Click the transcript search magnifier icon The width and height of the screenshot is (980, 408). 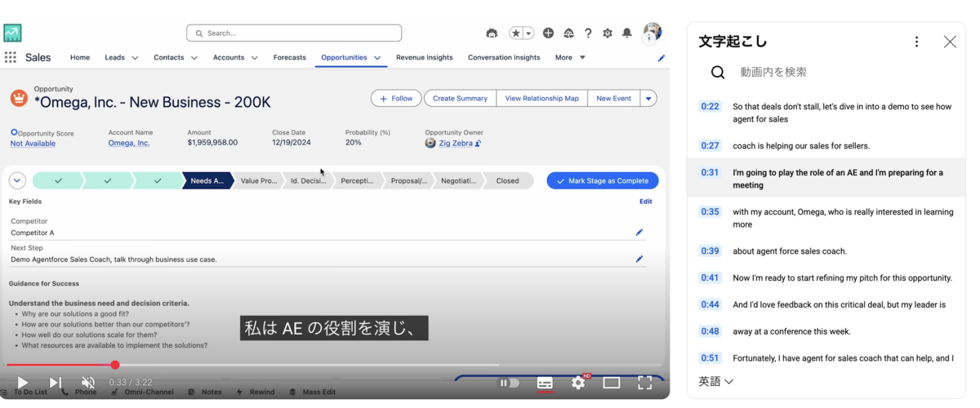pyautogui.click(x=718, y=73)
